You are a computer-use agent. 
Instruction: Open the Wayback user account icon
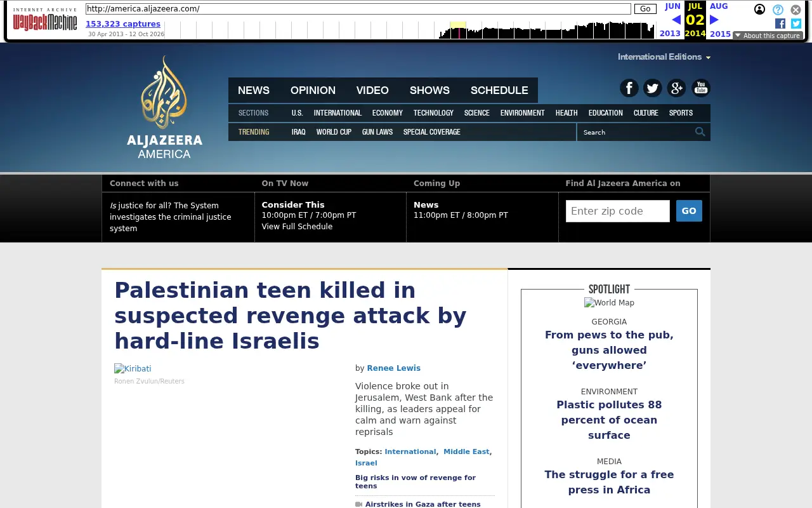(759, 10)
